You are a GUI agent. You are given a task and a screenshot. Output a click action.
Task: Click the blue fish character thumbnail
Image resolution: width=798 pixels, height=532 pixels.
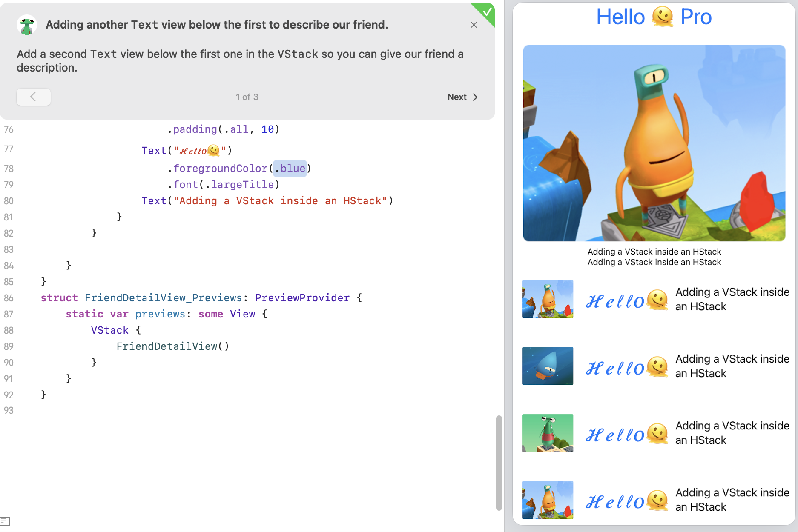point(548,366)
